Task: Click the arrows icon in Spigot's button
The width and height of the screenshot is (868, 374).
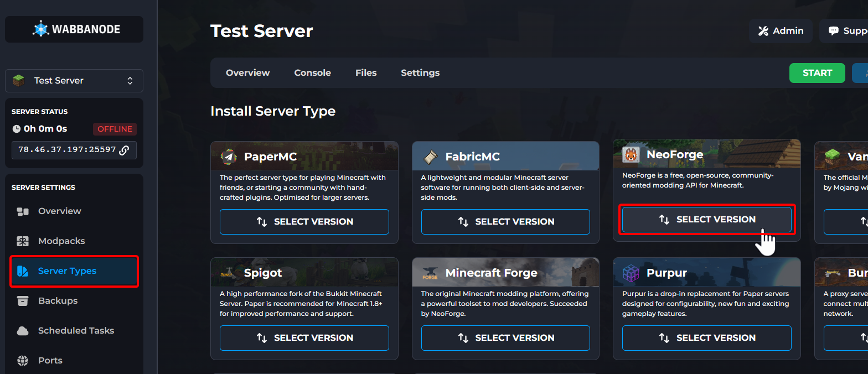Action: [262, 338]
